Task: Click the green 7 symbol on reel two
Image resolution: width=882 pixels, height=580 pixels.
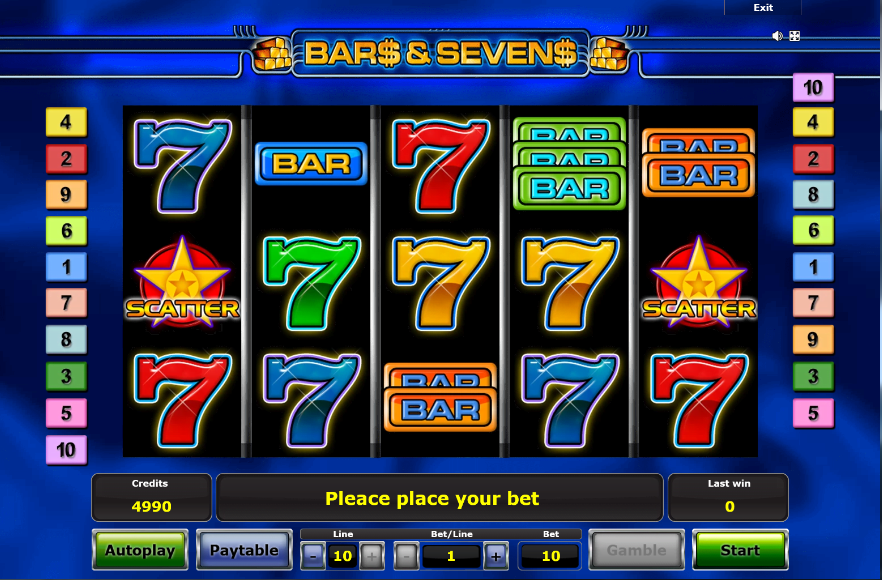Action: click(x=311, y=282)
